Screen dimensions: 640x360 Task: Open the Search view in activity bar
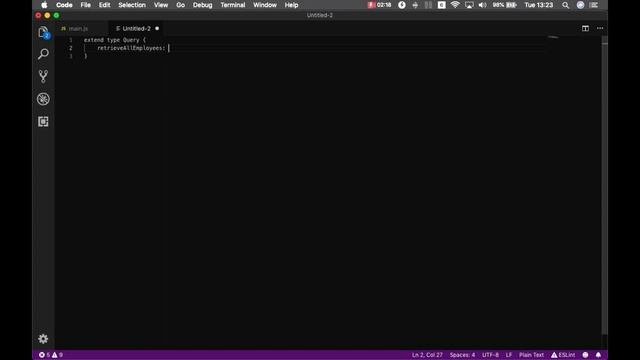point(43,54)
